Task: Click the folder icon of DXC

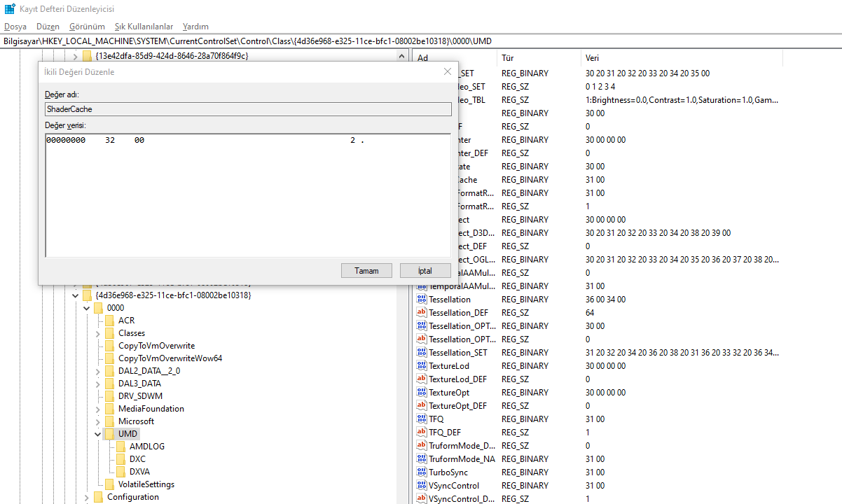Action: (x=120, y=459)
